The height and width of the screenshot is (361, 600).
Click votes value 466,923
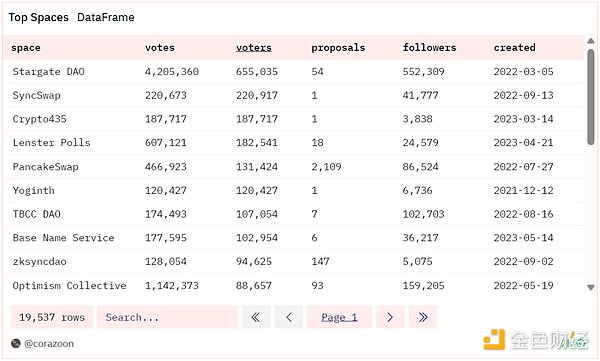pyautogui.click(x=166, y=167)
